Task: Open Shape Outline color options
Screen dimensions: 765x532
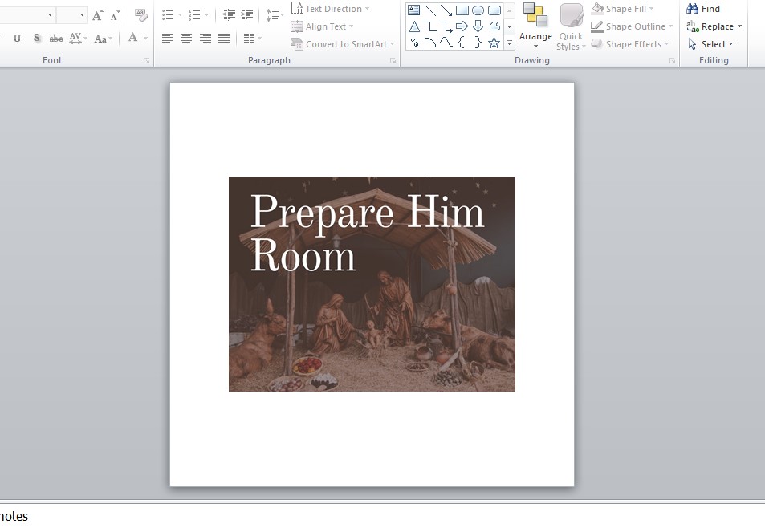Action: click(631, 26)
